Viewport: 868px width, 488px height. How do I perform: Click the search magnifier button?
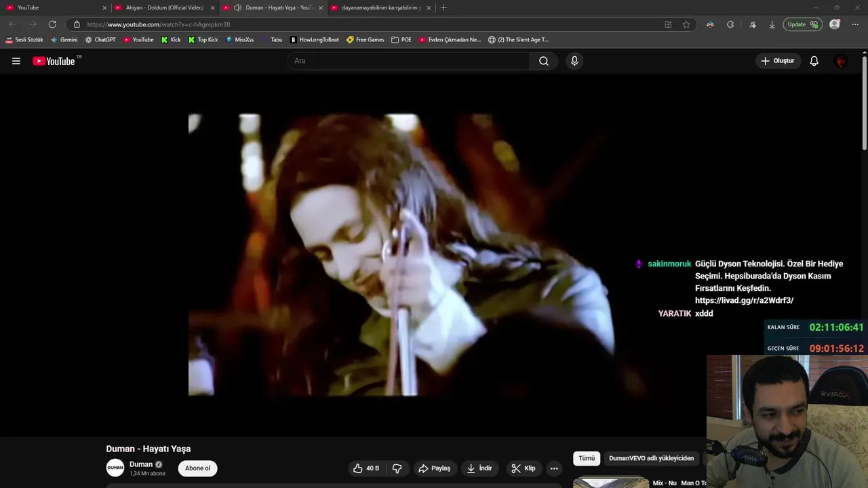[544, 61]
